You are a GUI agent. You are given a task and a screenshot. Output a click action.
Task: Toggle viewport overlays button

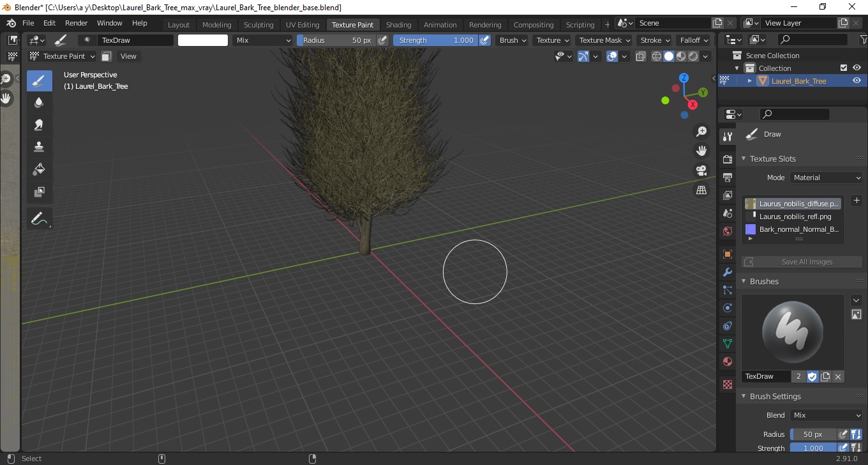click(612, 56)
